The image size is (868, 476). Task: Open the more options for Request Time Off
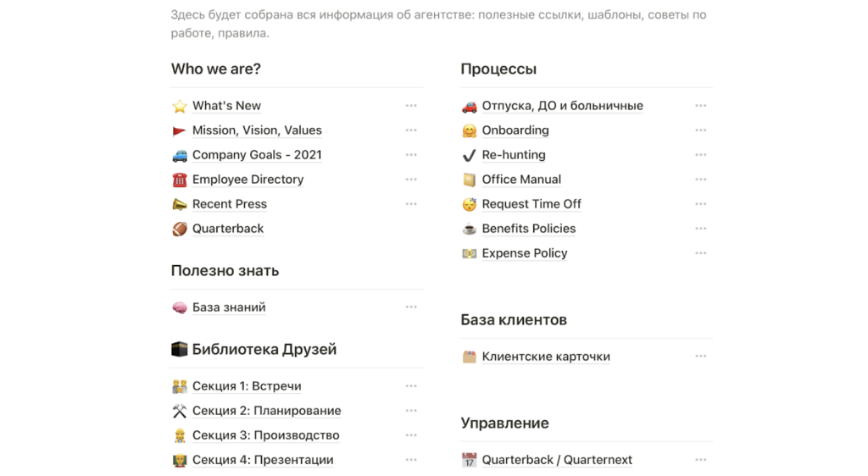point(701,204)
